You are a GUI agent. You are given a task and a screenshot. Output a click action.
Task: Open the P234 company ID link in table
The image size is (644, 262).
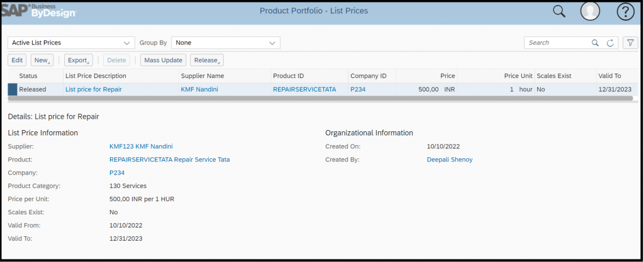[x=358, y=89]
